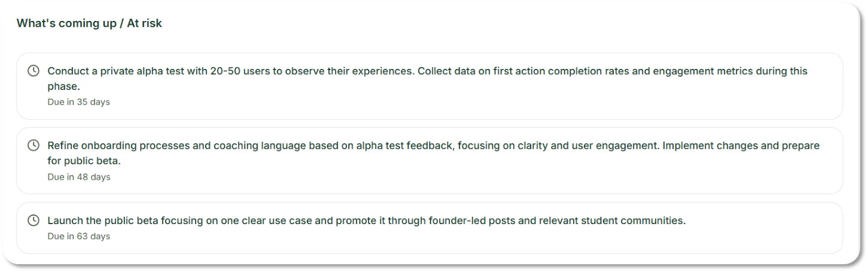Click the "What's coming up / At risk" heading
Viewport: 868px width, 272px height.
click(89, 23)
